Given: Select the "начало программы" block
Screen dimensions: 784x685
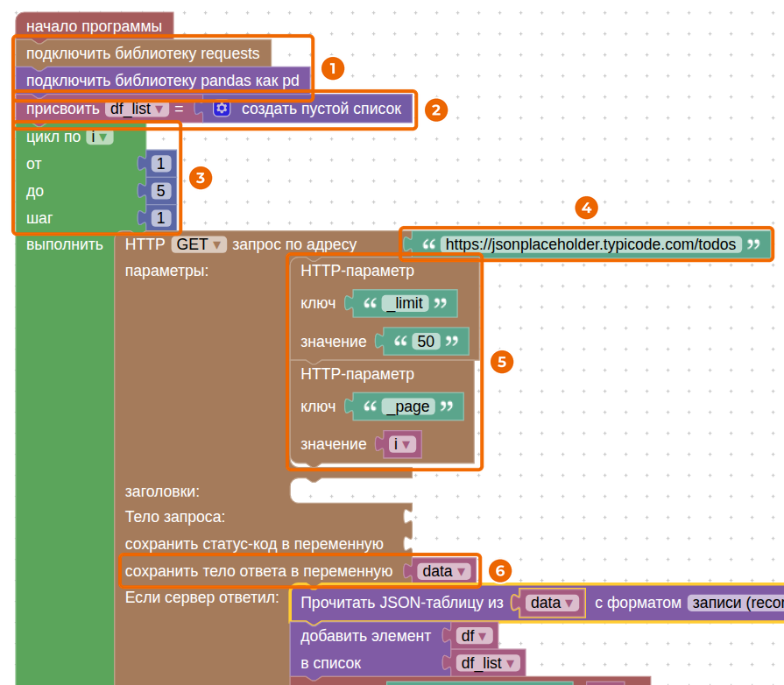Looking at the screenshot, I should click(x=94, y=26).
